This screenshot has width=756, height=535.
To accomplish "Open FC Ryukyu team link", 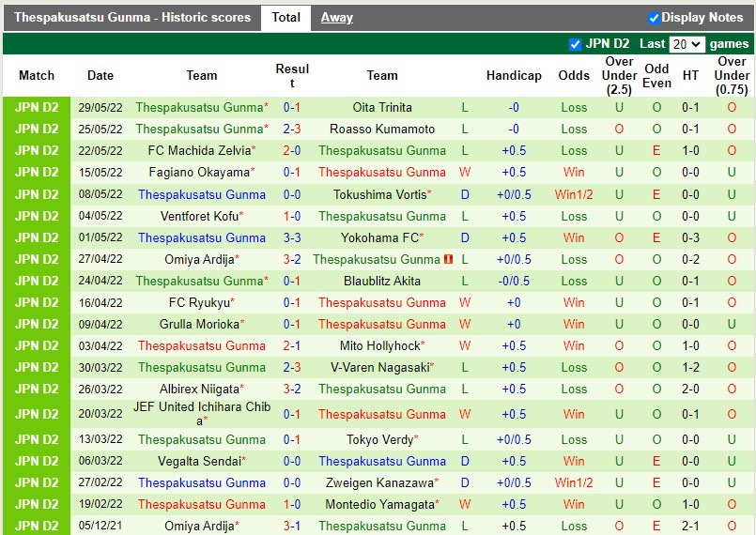I will coord(200,302).
